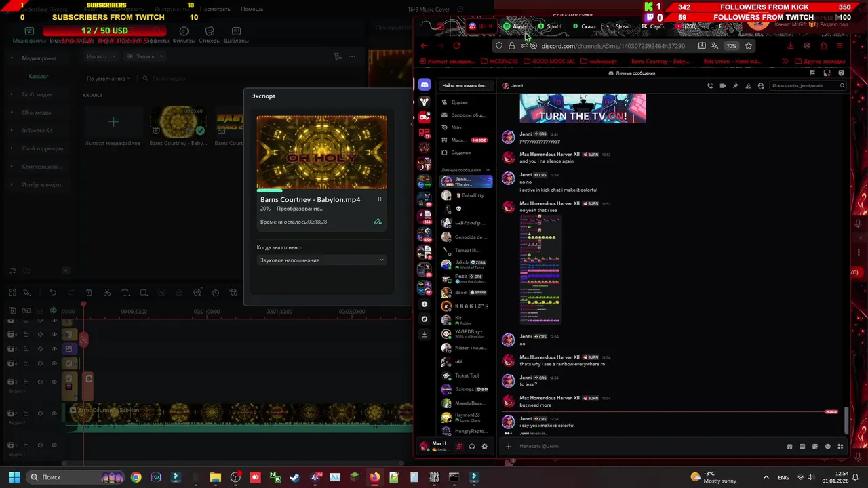Reload the Discord browser page
This screenshot has height=488, width=868.
(x=456, y=45)
